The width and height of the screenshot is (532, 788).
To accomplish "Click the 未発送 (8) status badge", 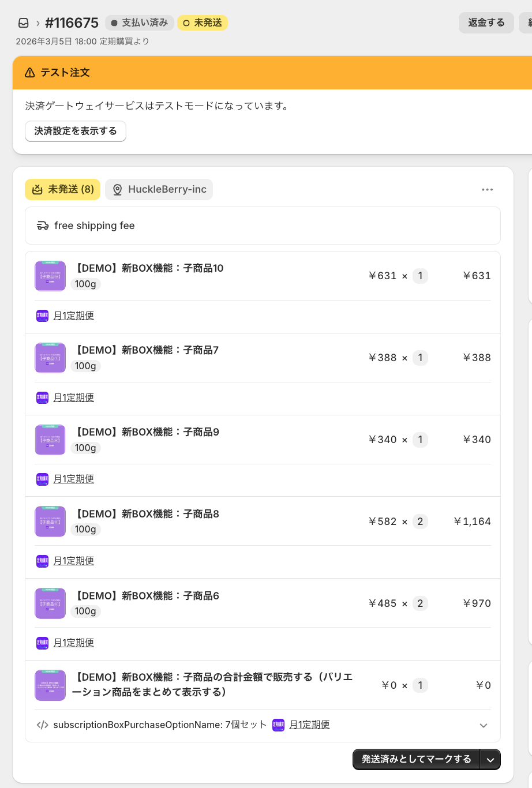I will 62,189.
